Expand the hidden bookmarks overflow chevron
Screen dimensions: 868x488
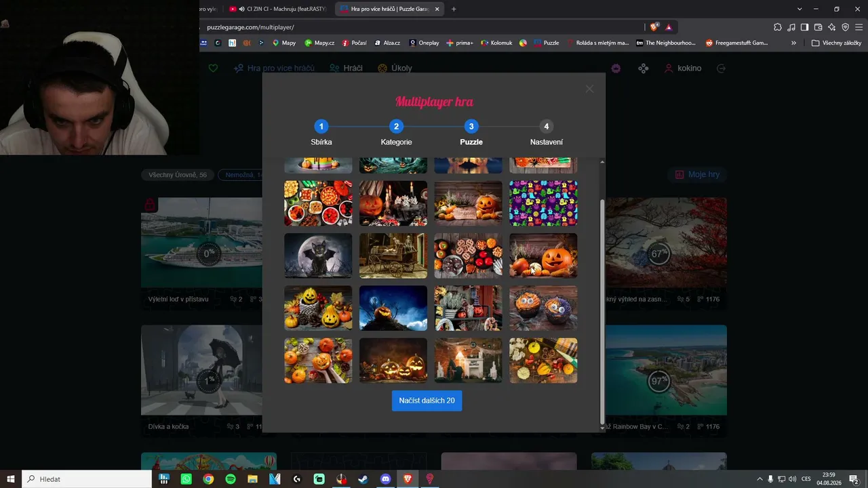(x=793, y=43)
